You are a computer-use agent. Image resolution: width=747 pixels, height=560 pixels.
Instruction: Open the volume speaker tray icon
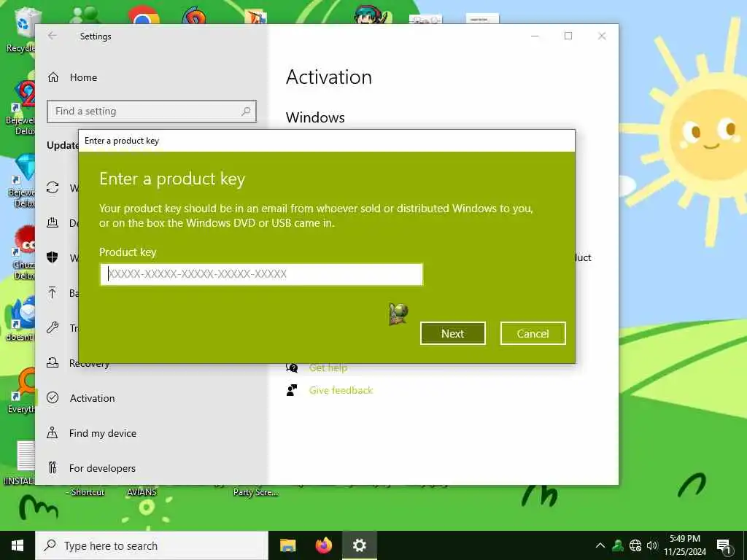tap(651, 545)
